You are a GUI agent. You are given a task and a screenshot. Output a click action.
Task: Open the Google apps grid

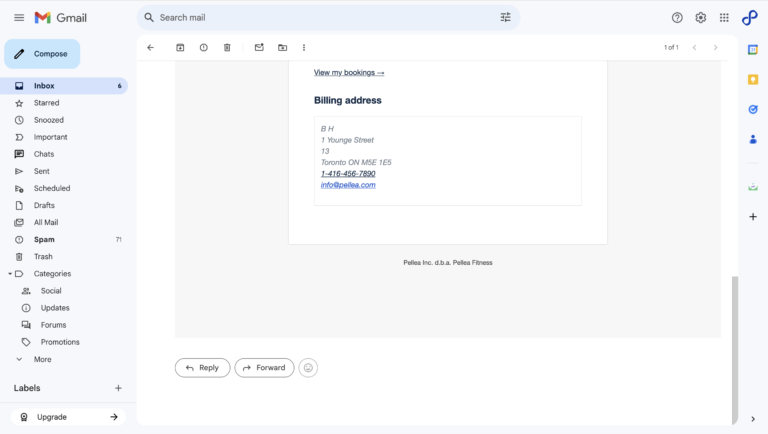point(724,18)
